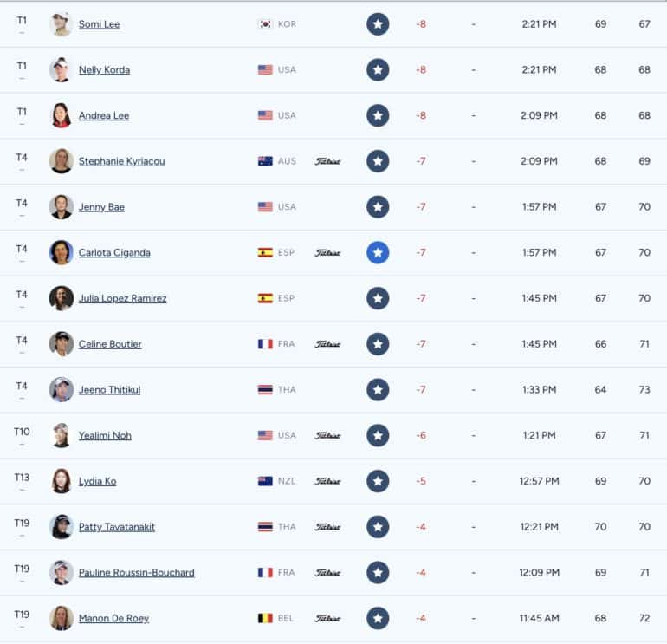Click the star icon for Manon De Roey
The height and width of the screenshot is (644, 667).
[378, 618]
